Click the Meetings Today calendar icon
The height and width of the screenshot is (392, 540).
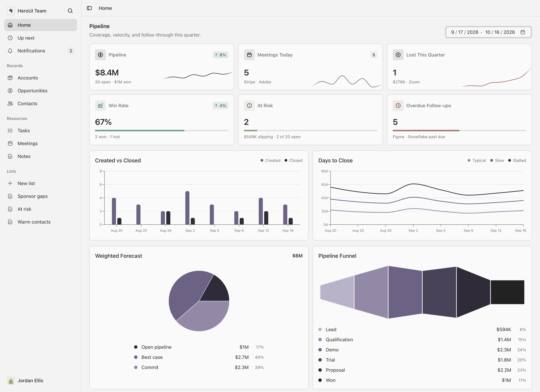click(x=249, y=55)
